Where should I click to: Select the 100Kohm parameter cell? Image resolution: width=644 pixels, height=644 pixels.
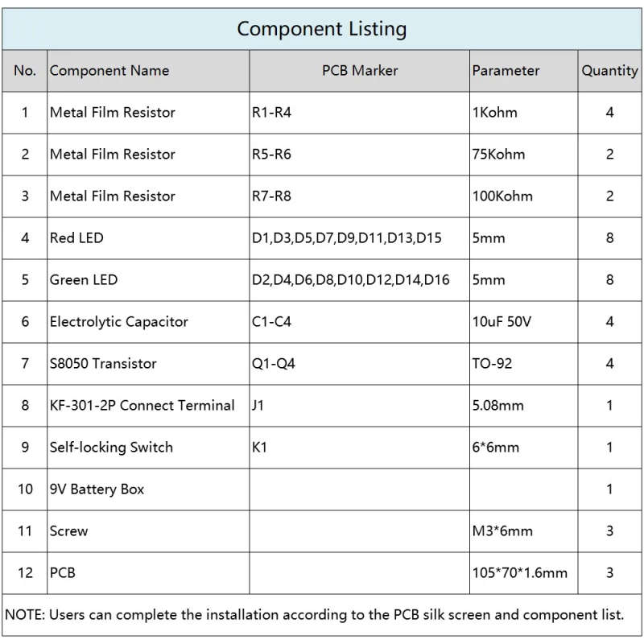tap(524, 196)
